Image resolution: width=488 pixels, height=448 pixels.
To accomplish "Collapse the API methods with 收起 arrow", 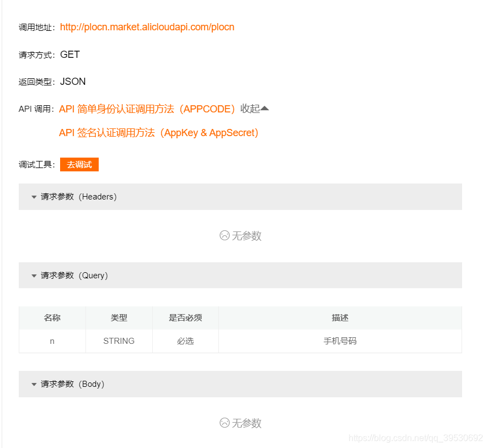I will (254, 109).
